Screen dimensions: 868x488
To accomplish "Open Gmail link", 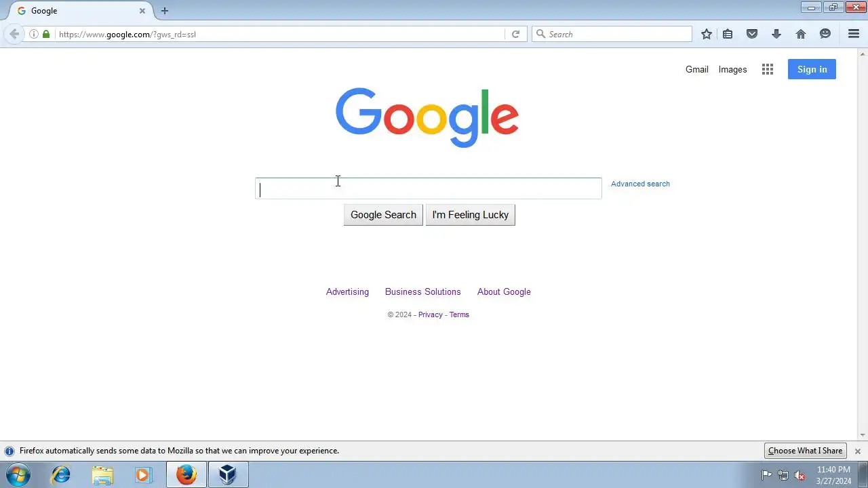I will [x=696, y=69].
